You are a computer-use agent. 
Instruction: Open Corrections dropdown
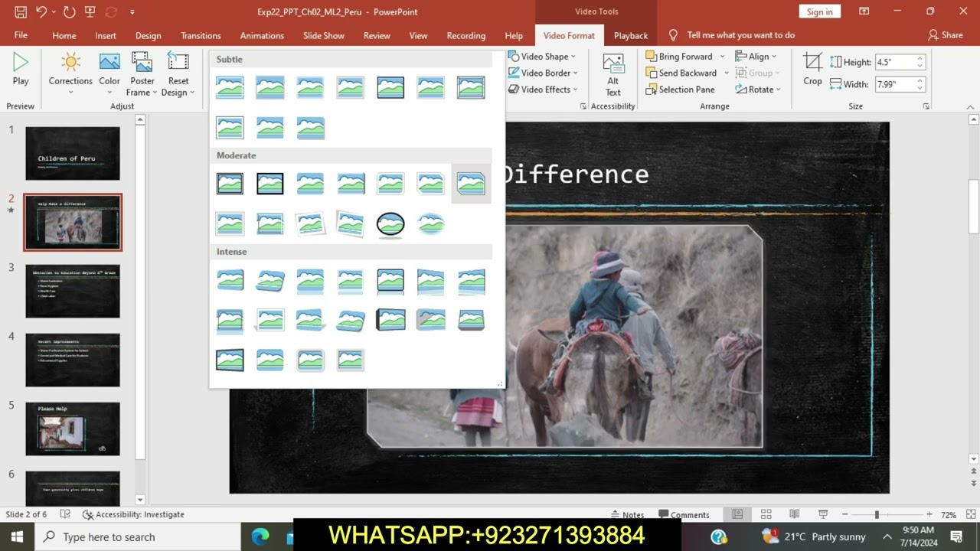[x=70, y=75]
